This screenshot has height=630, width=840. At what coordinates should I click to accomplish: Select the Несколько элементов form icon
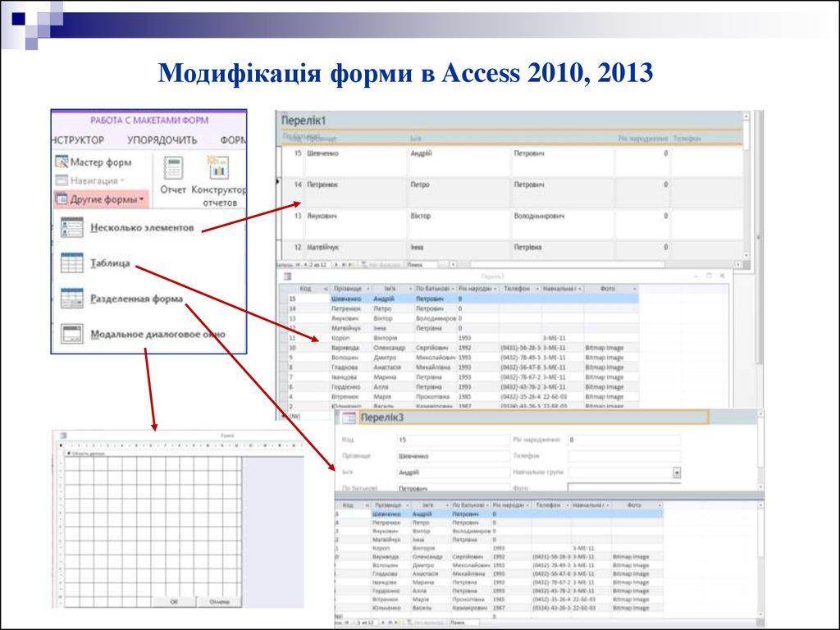pos(71,226)
